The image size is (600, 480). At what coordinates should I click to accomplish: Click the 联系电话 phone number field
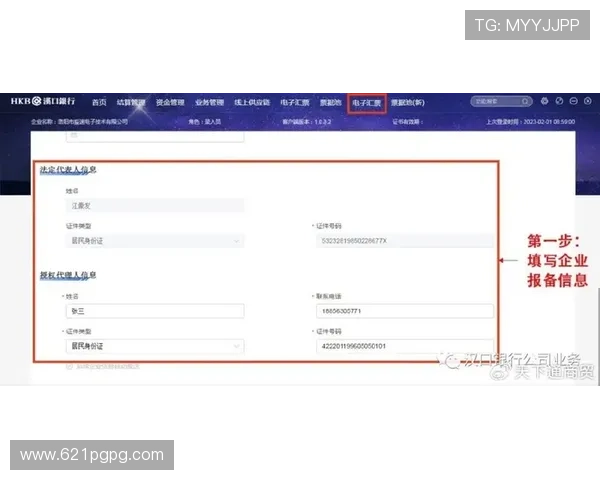(x=404, y=311)
